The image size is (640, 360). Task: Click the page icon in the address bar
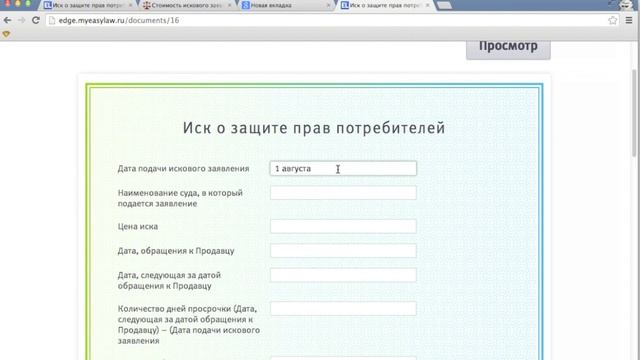point(52,20)
